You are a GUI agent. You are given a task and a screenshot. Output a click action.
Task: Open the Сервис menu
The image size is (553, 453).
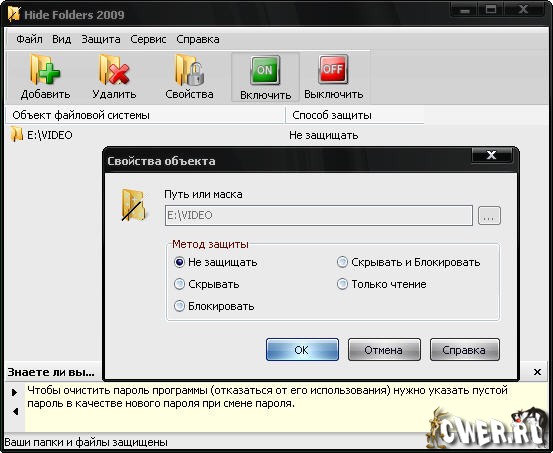coord(148,39)
